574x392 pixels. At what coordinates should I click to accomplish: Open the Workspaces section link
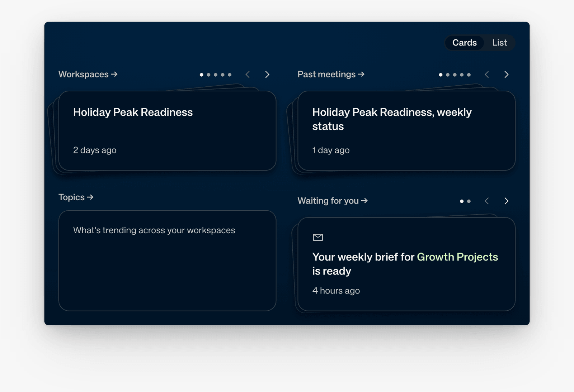tap(88, 74)
